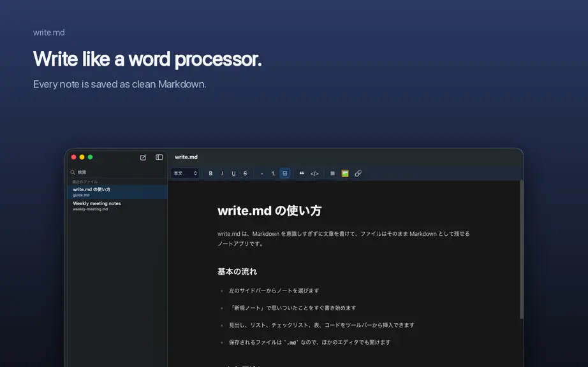Open the 'write.md の使い方' note in sidebar

tap(117, 192)
